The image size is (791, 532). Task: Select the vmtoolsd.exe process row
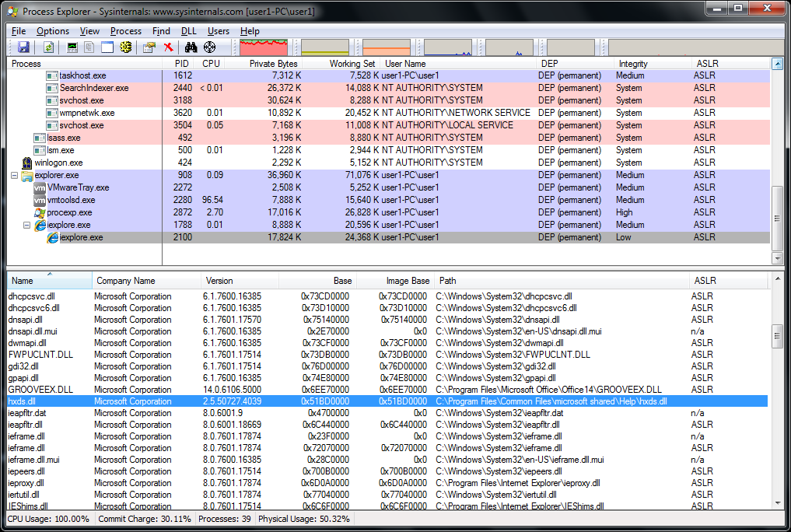[x=388, y=200]
